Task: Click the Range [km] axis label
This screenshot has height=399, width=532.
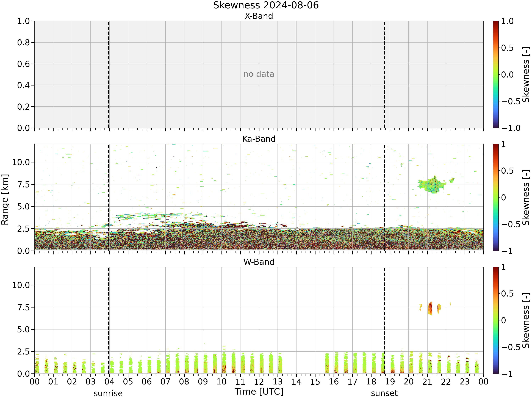Action: [x=5, y=199]
